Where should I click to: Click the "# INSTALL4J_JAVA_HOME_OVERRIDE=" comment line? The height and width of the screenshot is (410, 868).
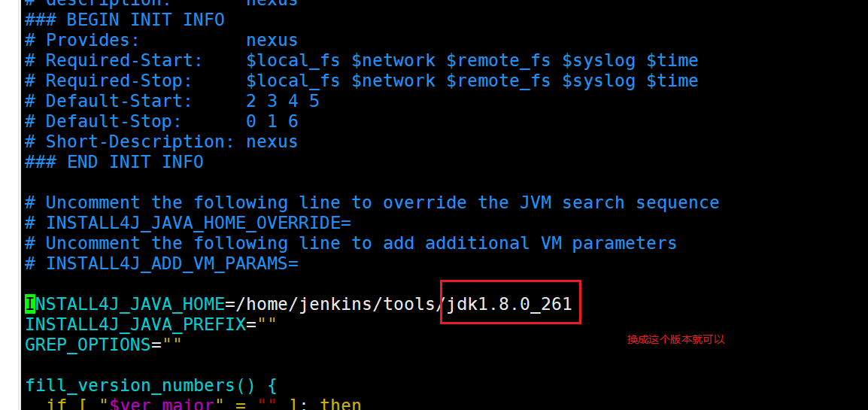[188, 223]
